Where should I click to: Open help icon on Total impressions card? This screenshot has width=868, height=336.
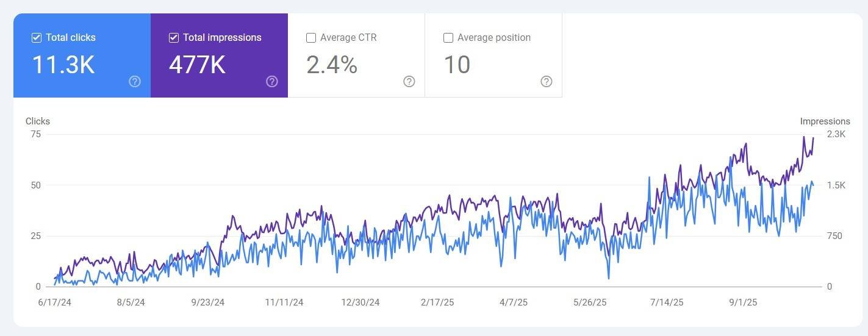[272, 82]
